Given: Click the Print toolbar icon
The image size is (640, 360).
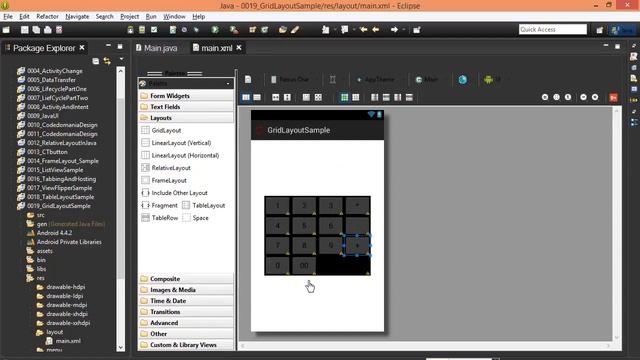Looking at the screenshot, I should coord(48,30).
